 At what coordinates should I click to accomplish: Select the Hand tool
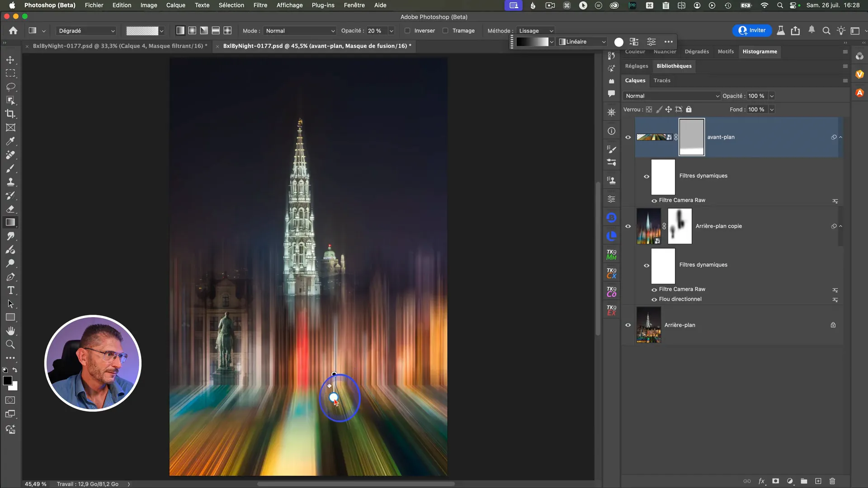click(10, 331)
